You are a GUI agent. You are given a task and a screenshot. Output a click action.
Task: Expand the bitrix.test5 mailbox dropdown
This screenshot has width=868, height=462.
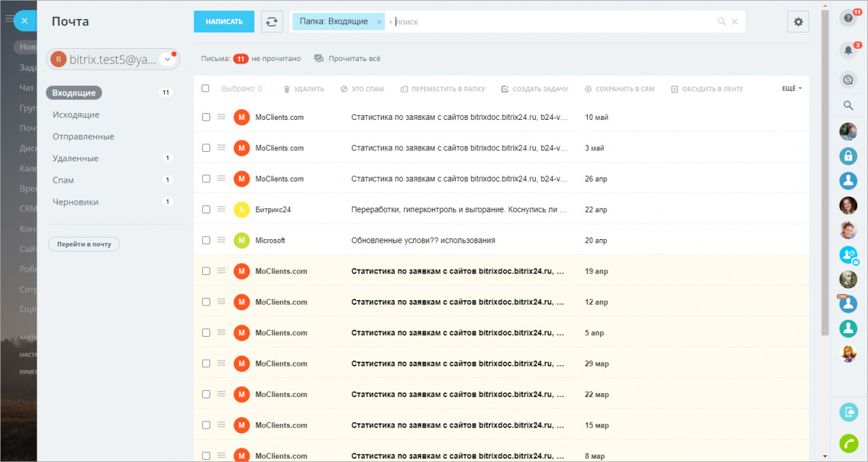pos(167,60)
